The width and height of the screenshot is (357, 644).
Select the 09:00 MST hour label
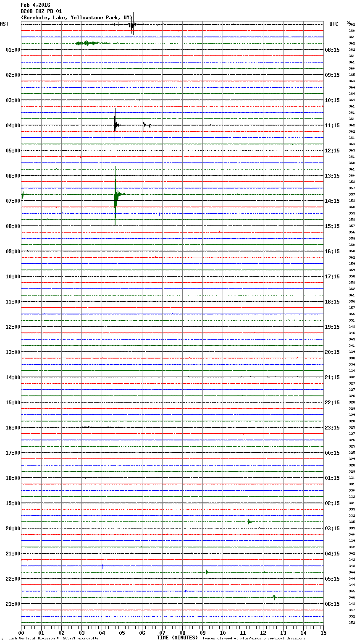[x=13, y=251]
